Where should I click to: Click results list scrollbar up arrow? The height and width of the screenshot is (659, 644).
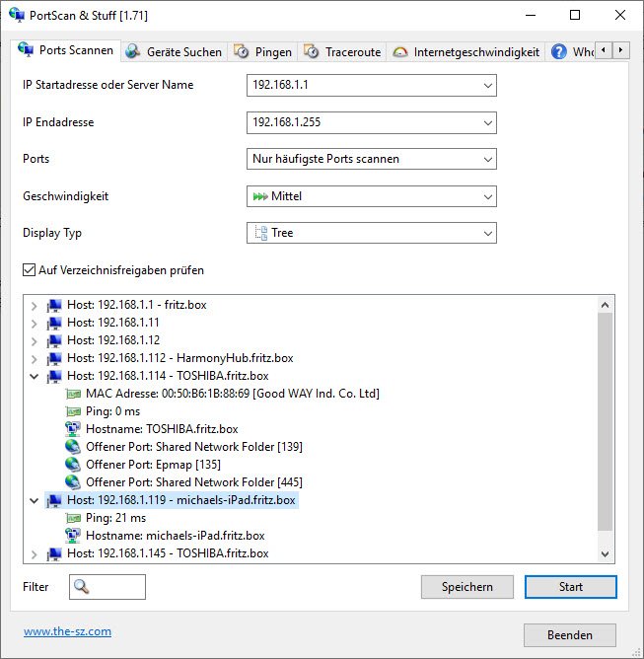pos(605,305)
